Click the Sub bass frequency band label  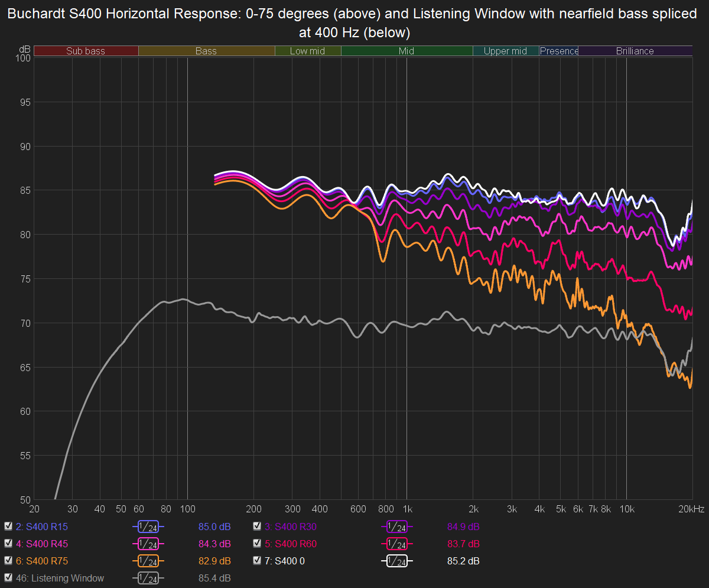click(86, 51)
